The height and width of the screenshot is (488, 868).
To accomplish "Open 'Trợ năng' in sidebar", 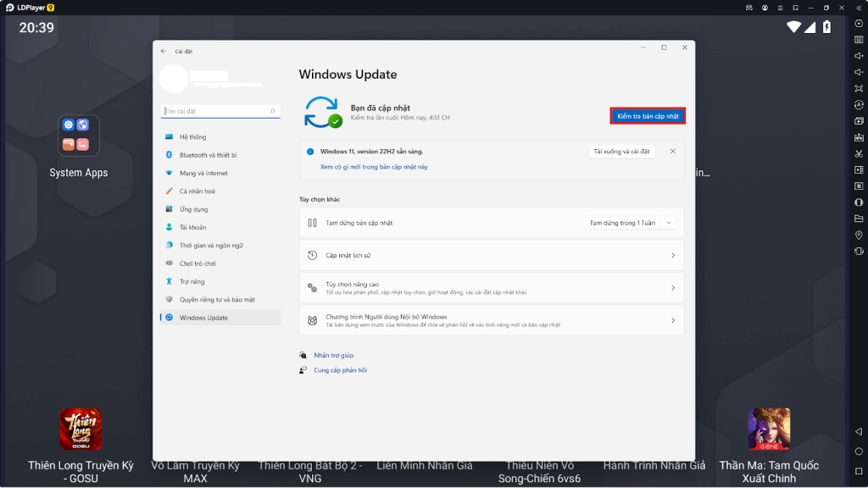I will point(220,281).
